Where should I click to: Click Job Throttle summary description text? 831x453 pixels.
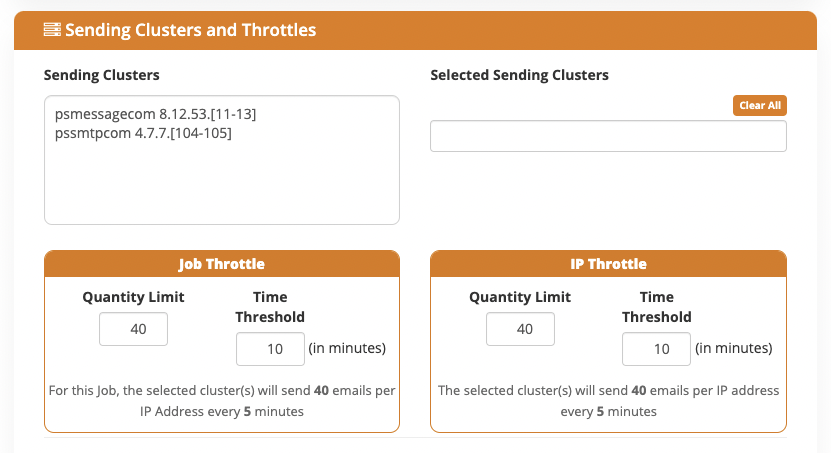(222, 401)
